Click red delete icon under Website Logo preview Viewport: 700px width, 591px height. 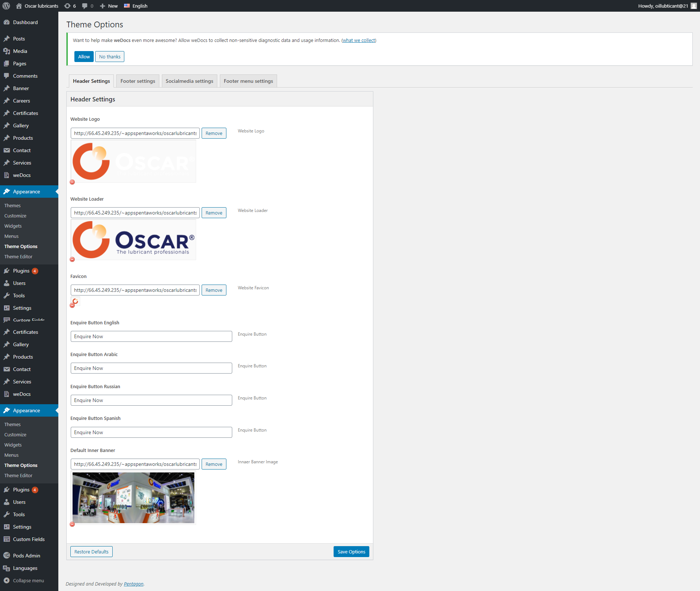72,182
